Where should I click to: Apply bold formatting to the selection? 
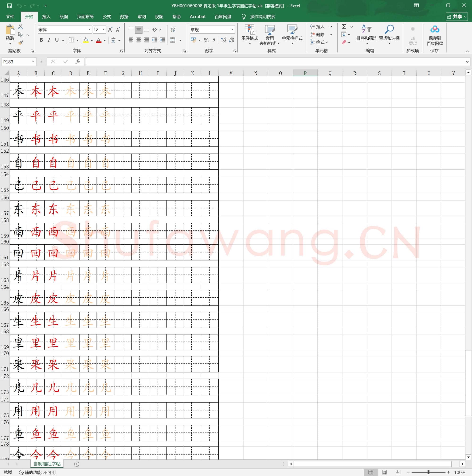click(x=41, y=40)
